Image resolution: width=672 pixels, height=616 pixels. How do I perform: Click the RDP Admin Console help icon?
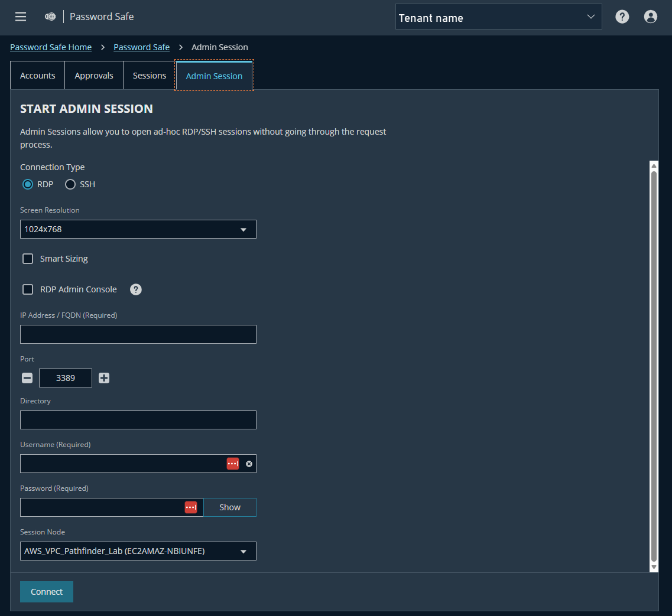[135, 289]
